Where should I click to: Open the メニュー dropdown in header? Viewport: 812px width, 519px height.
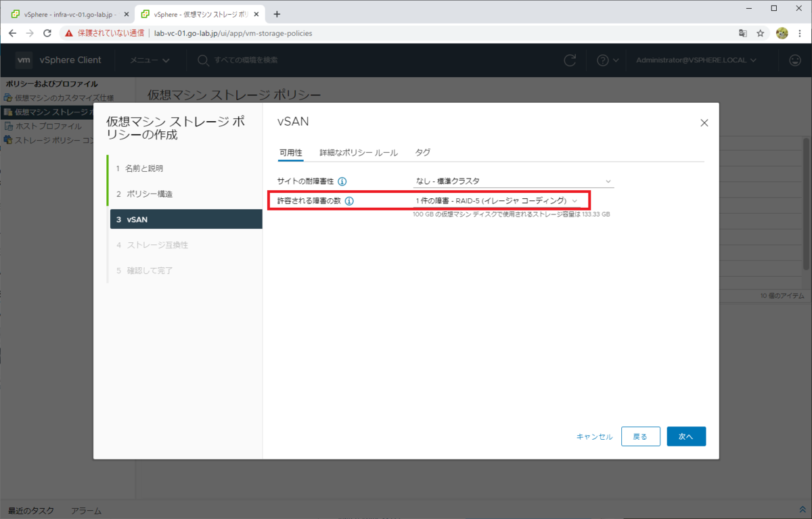pyautogui.click(x=150, y=60)
